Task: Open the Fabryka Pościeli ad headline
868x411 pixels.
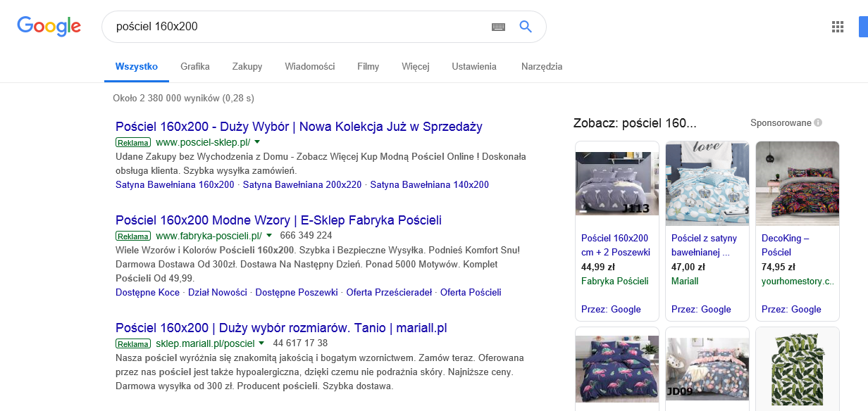Action: click(x=278, y=220)
